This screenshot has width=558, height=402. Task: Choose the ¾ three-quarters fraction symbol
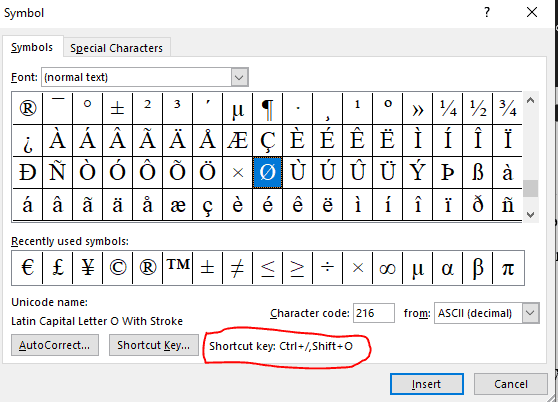coord(507,109)
